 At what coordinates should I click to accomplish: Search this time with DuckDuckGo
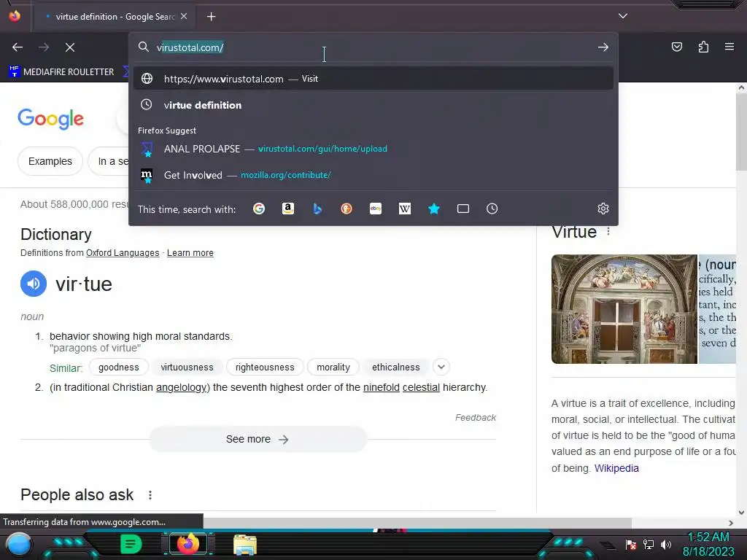(x=347, y=209)
